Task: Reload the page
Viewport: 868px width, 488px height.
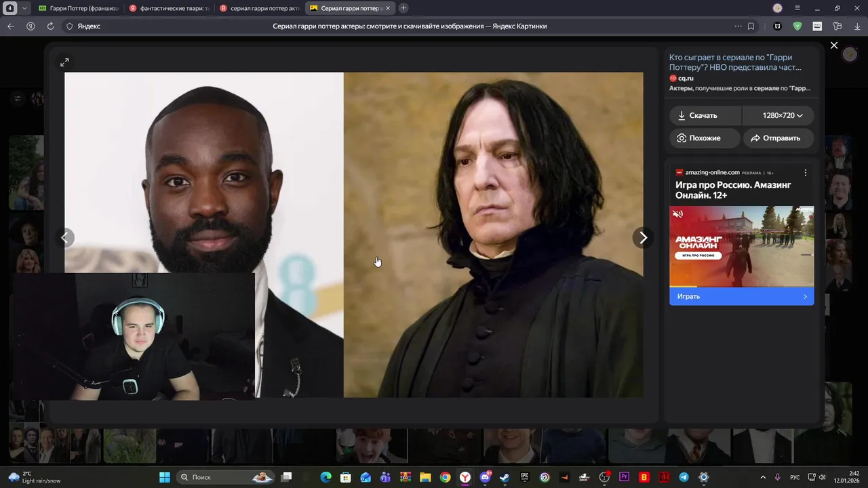Action: [50, 26]
